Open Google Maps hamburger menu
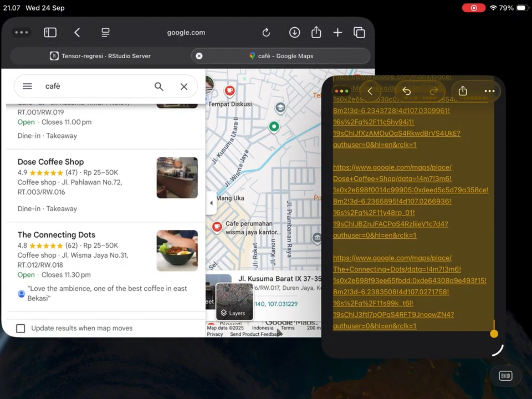The image size is (532, 399). (27, 86)
